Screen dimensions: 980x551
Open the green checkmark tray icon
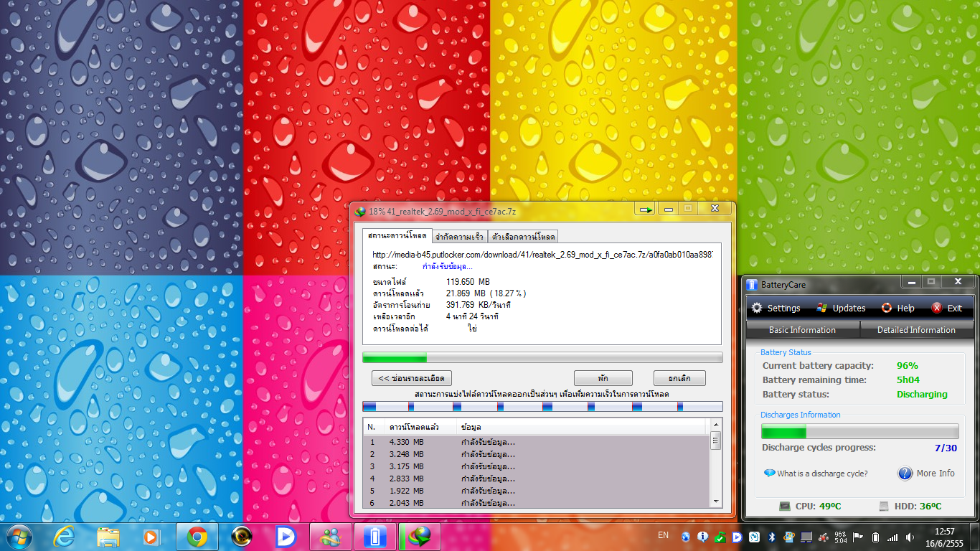point(720,537)
